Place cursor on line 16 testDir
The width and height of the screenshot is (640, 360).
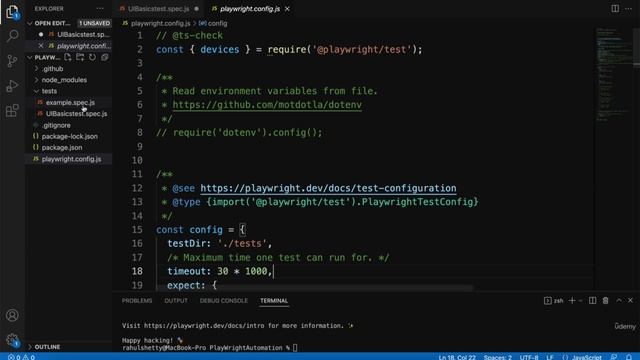point(219,244)
